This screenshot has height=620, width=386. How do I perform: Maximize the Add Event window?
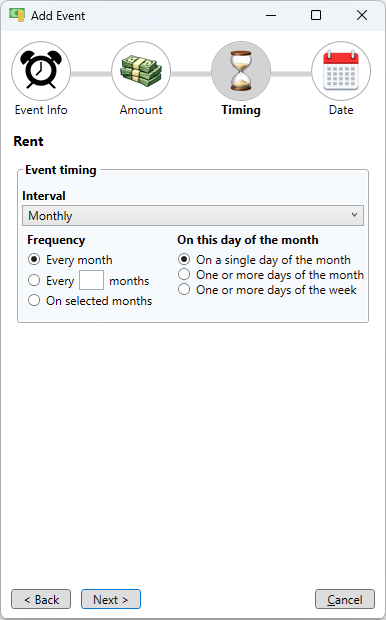pyautogui.click(x=316, y=15)
